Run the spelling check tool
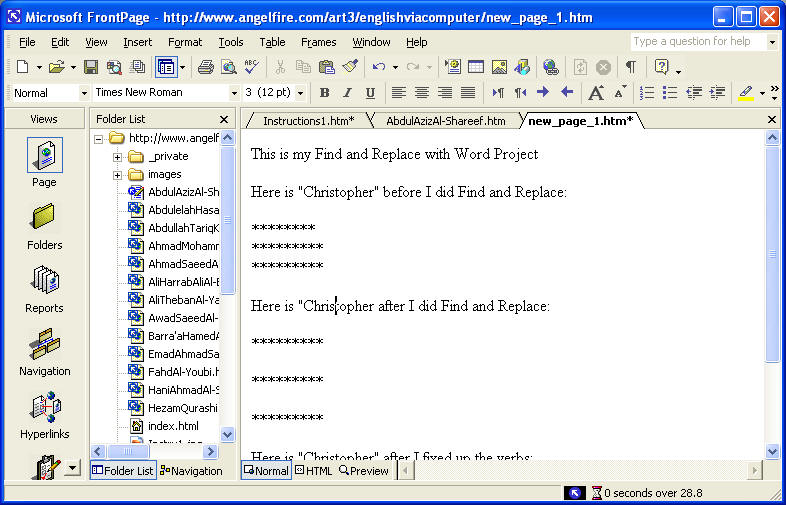The image size is (786, 505). [250, 67]
